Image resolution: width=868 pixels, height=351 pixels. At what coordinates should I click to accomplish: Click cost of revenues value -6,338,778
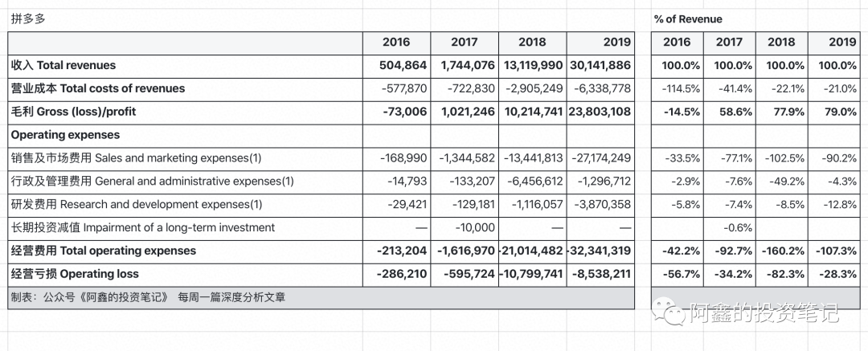tap(603, 88)
